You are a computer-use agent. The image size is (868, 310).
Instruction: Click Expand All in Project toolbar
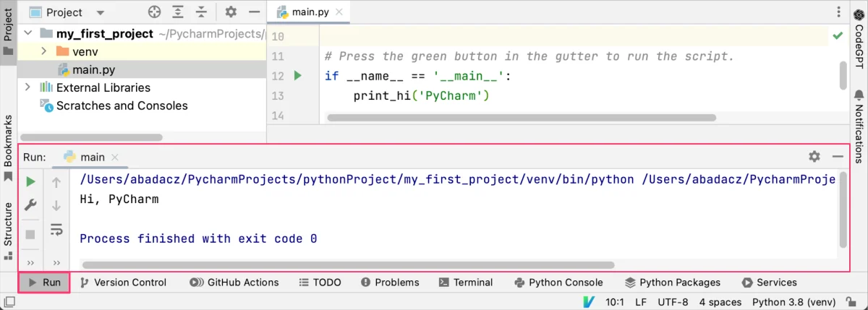coord(178,12)
